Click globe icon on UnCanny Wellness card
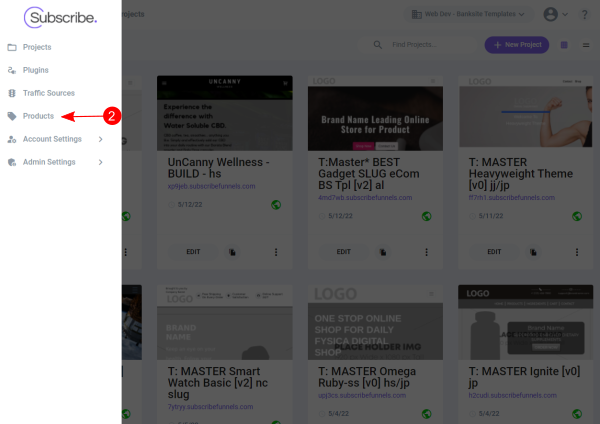 pos(276,205)
